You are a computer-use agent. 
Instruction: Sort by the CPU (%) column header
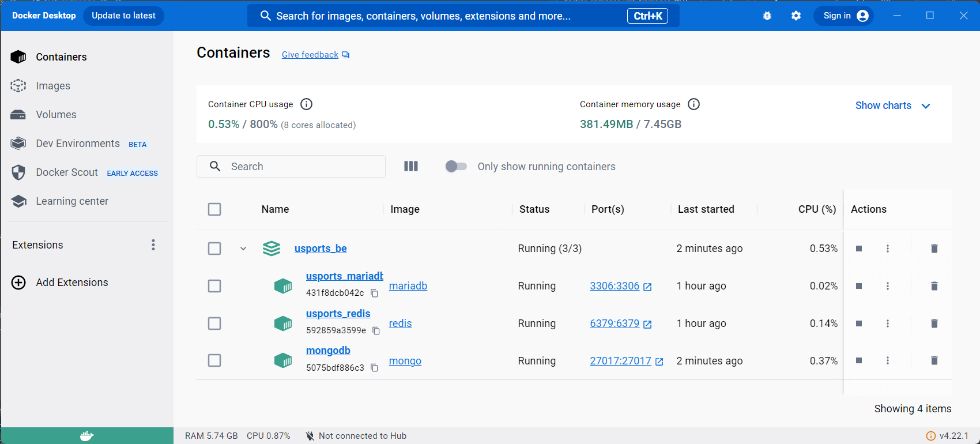point(817,209)
